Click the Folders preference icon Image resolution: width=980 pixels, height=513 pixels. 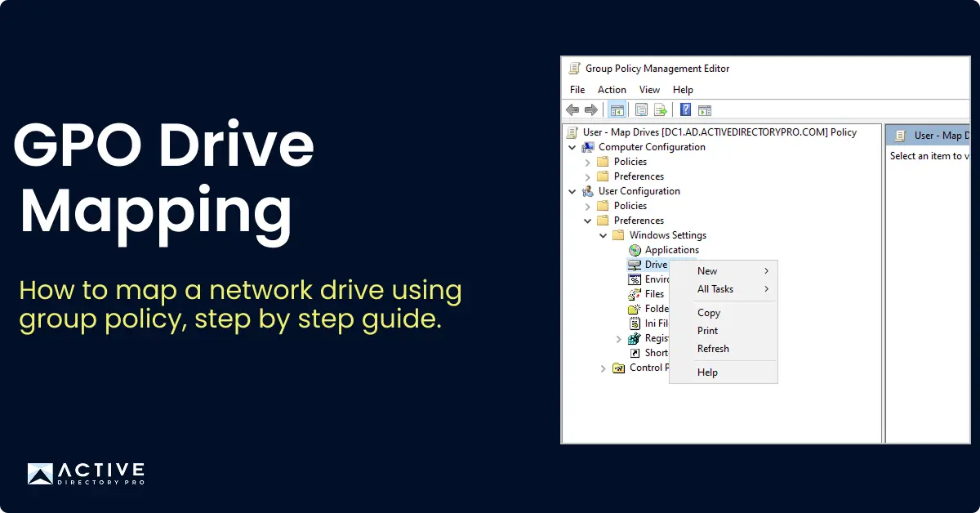click(635, 309)
